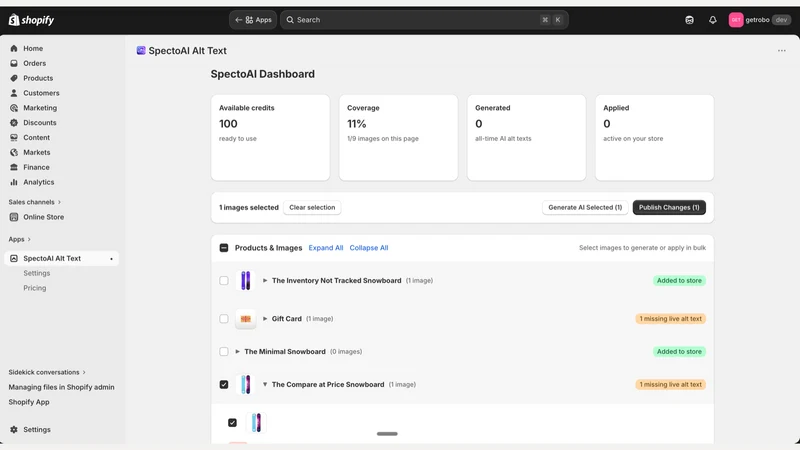Image resolution: width=800 pixels, height=450 pixels.
Task: Click the pin dot beside SpectoAI Alt Text
Action: click(111, 259)
